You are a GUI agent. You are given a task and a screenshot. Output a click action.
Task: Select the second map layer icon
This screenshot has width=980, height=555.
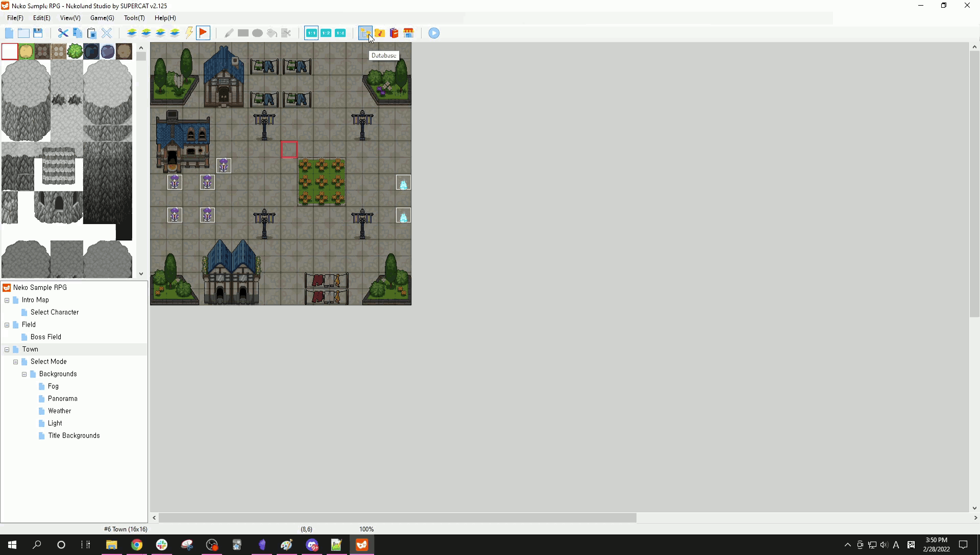[x=146, y=33]
